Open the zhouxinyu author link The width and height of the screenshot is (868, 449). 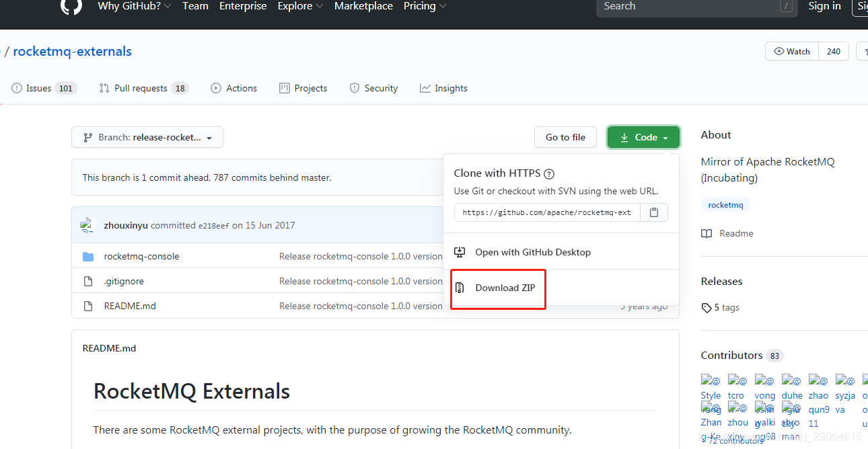[126, 225]
